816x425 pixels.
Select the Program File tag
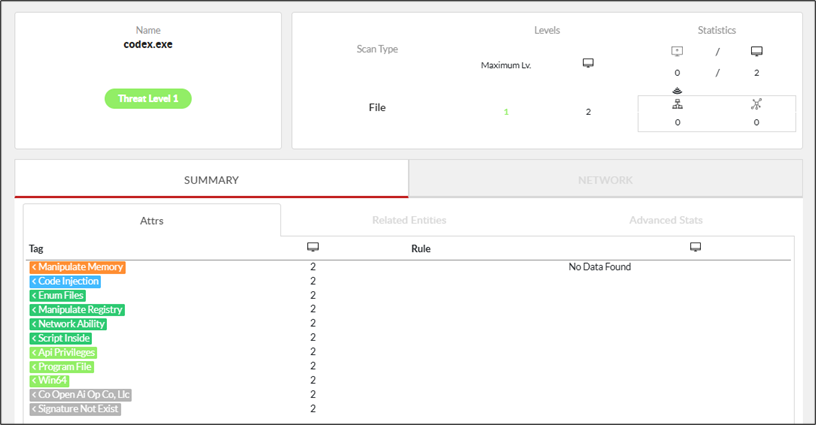62,367
